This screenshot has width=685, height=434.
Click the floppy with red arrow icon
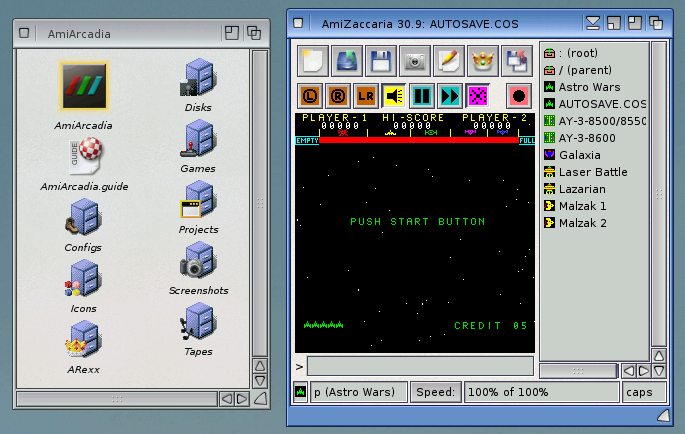pos(518,61)
